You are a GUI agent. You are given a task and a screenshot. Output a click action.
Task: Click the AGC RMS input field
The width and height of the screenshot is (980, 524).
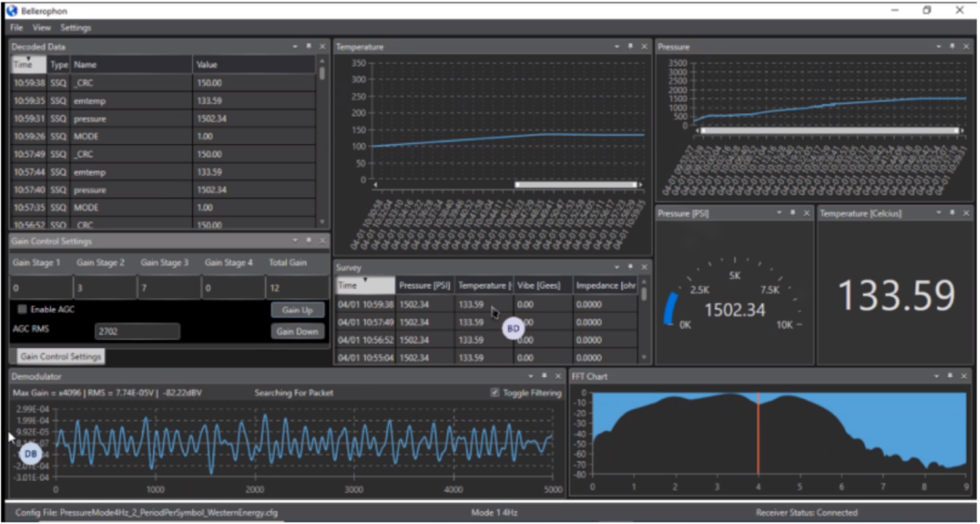pyautogui.click(x=137, y=331)
